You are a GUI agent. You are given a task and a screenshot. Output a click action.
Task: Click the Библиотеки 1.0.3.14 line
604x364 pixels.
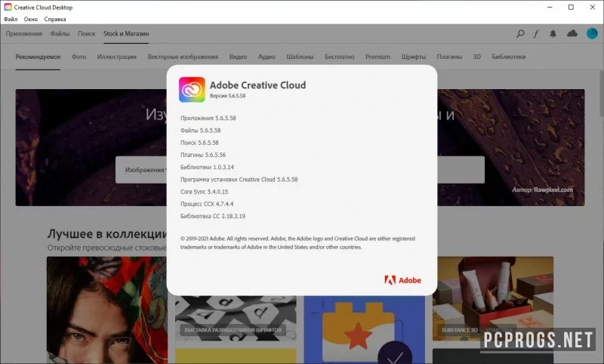pos(207,167)
